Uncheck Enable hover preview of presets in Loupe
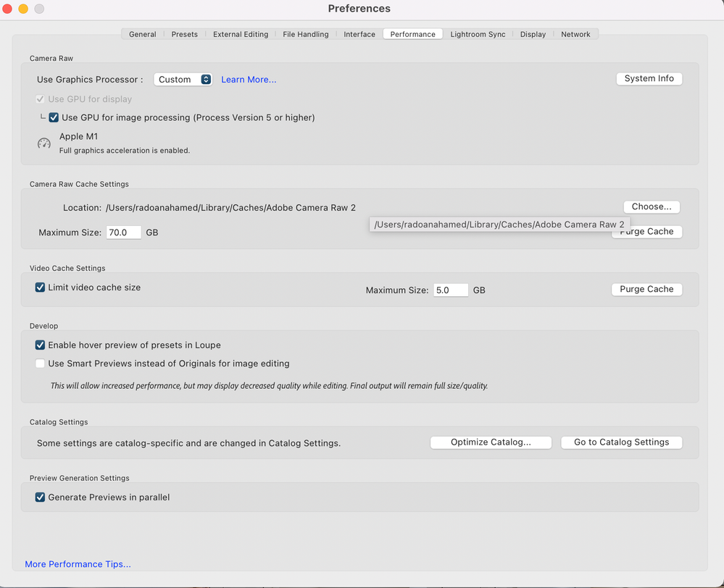Screen dimensions: 724x588 (x=41, y=345)
